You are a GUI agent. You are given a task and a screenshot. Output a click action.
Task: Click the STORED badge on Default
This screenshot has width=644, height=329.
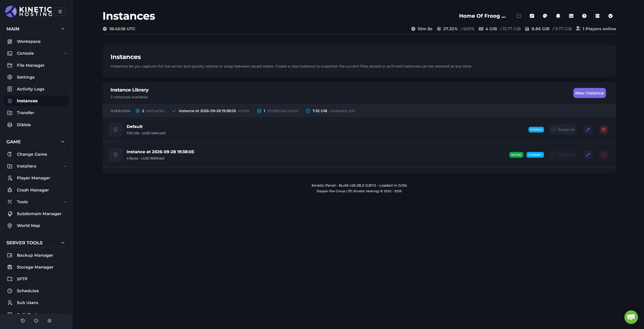[536, 129]
